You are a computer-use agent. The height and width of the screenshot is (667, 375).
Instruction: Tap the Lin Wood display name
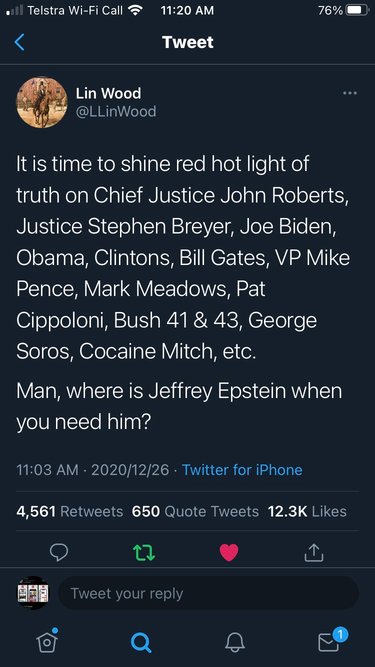point(108,93)
